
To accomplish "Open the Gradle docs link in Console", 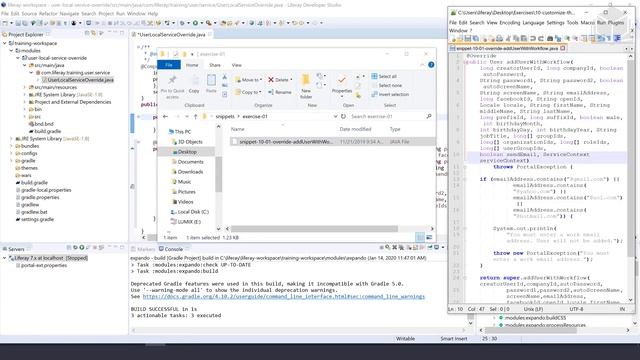I will tap(284, 297).
